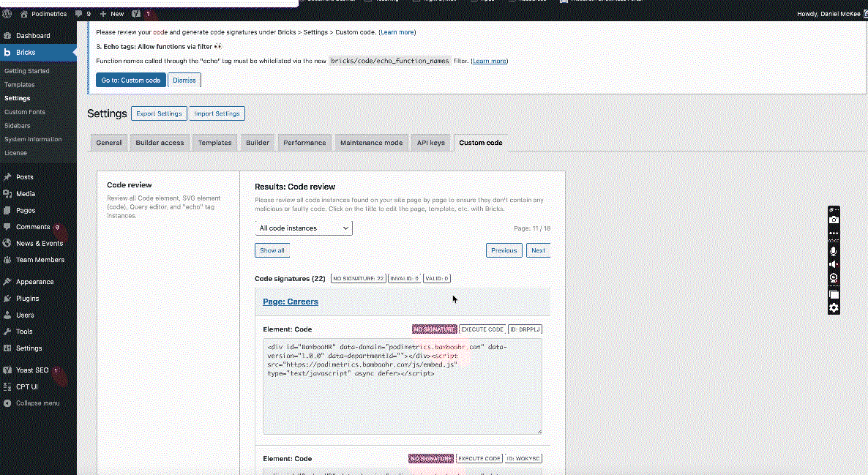Click the Learn more link after echo_function_names filter

[x=490, y=61]
